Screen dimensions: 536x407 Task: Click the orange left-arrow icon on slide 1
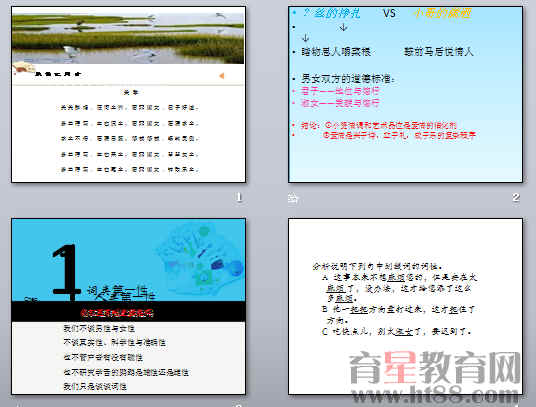[x=222, y=76]
